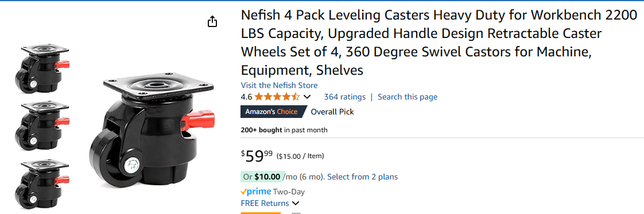The image size is (644, 214).
Task: Click the $59.99 price
Action: (x=257, y=156)
